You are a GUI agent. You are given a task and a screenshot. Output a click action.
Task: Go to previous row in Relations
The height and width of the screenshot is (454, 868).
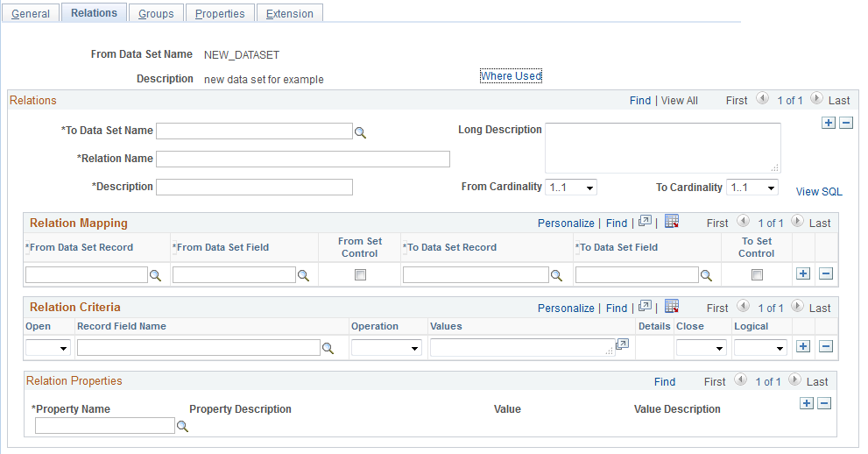click(x=762, y=98)
